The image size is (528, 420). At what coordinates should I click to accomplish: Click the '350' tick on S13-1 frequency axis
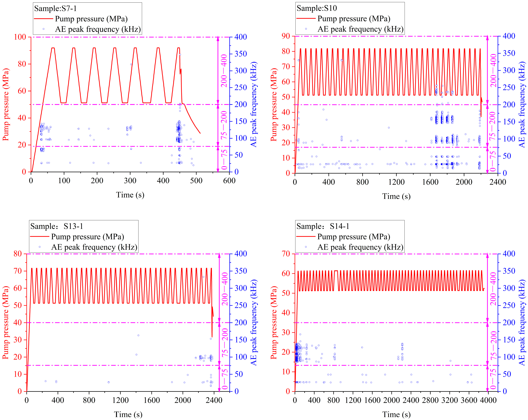click(241, 271)
